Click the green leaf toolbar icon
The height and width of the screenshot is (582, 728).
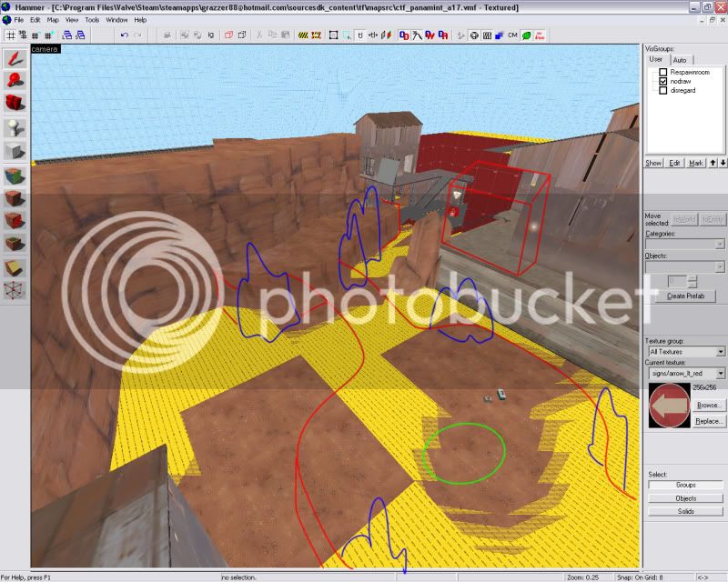(527, 35)
